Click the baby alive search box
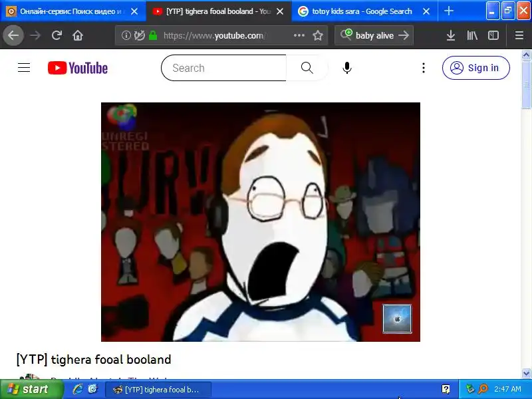Screen dimensions: 532x399 374,35
